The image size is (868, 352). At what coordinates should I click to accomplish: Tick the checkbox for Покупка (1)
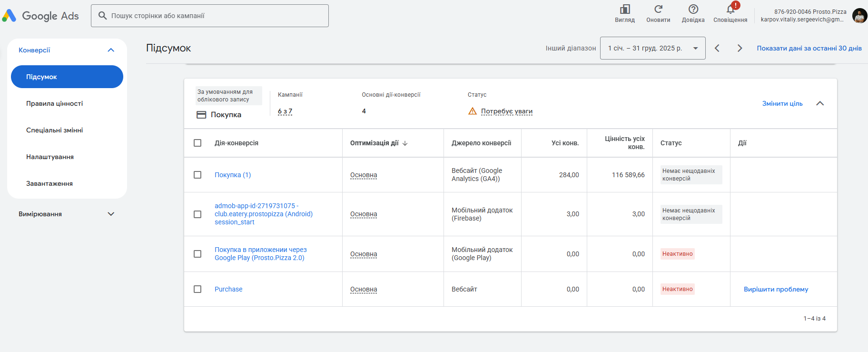coord(197,175)
